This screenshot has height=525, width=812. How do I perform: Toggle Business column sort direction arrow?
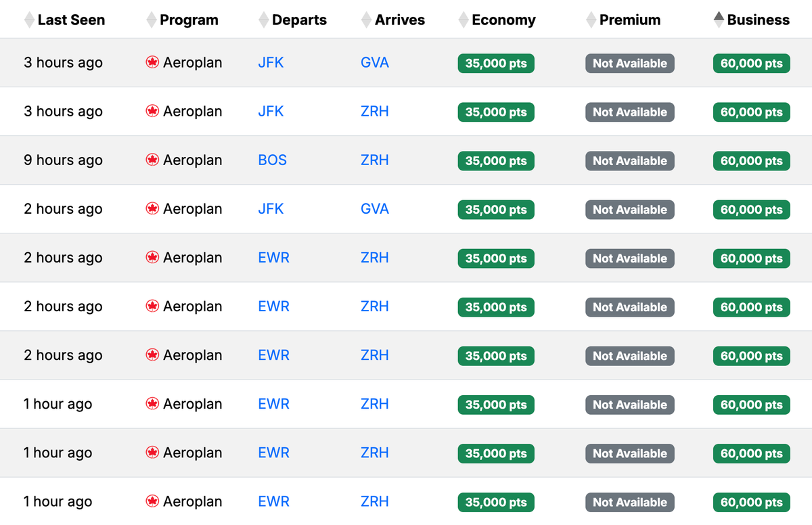point(719,20)
